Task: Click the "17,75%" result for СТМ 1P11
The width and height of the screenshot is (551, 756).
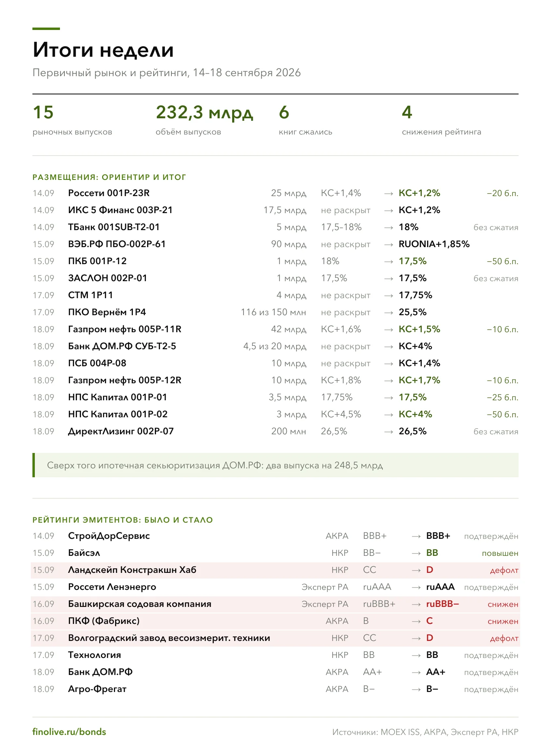Action: (416, 295)
